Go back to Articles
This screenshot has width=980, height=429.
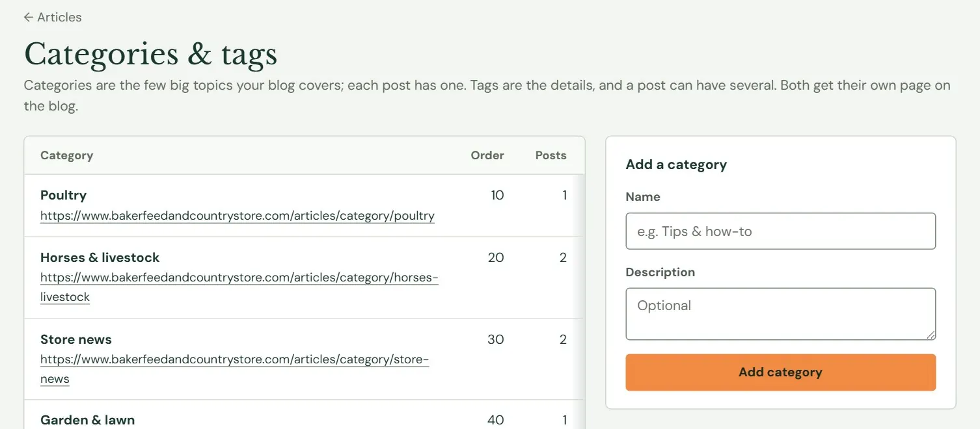click(53, 18)
